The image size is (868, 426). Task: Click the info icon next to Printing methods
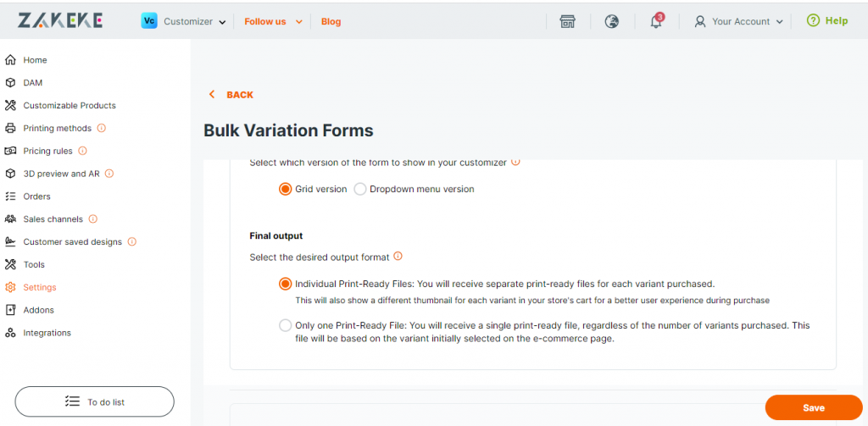click(102, 128)
